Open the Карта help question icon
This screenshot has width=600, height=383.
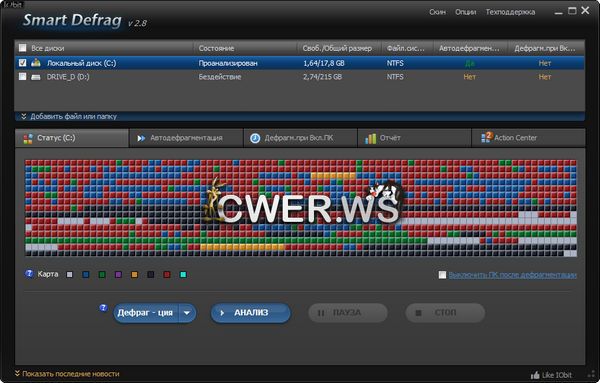coord(29,274)
